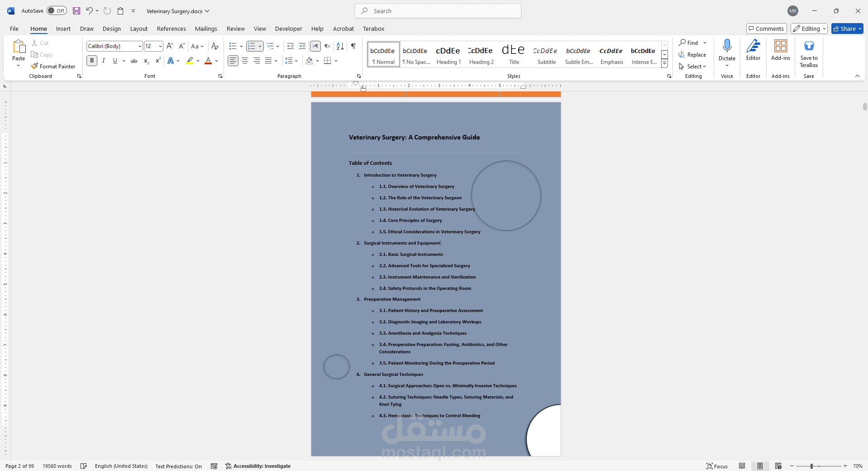Click the Share button

pos(847,29)
